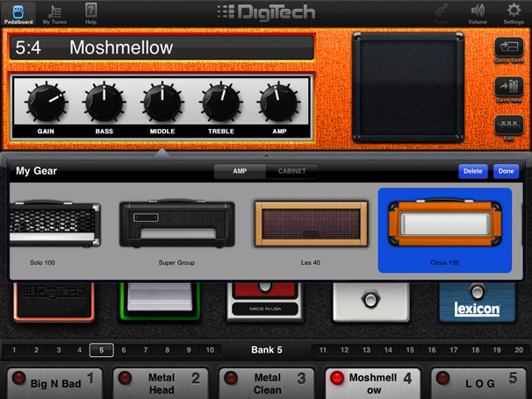Select bank 3
Viewport: 532px width, 399px height.
pyautogui.click(x=58, y=350)
